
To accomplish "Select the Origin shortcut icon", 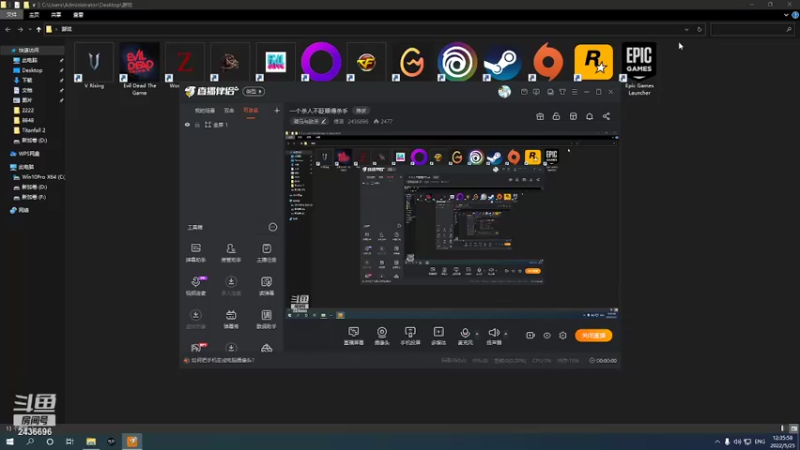I will click(x=548, y=62).
